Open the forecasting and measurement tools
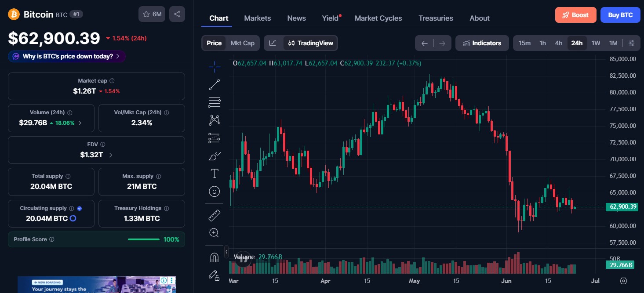This screenshot has width=644, height=293. coord(214,138)
